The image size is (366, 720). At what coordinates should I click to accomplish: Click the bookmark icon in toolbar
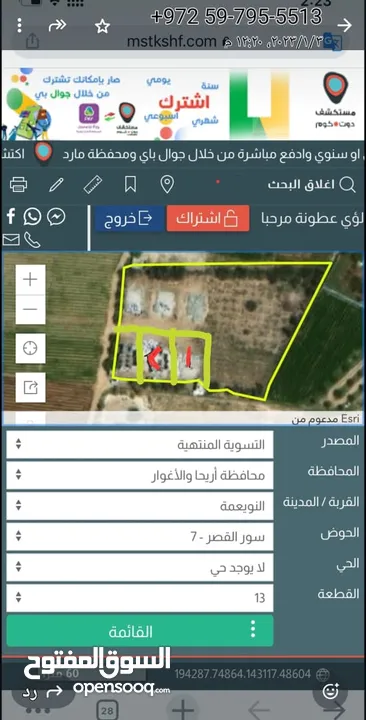[x=130, y=185]
